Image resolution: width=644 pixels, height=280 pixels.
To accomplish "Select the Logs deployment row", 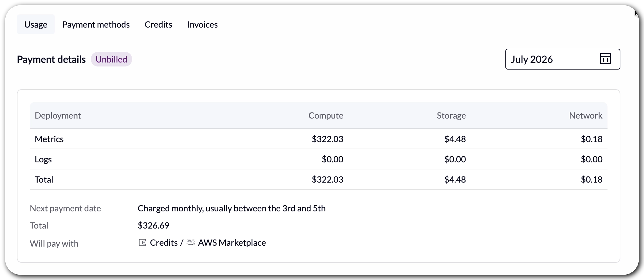I will tap(318, 159).
